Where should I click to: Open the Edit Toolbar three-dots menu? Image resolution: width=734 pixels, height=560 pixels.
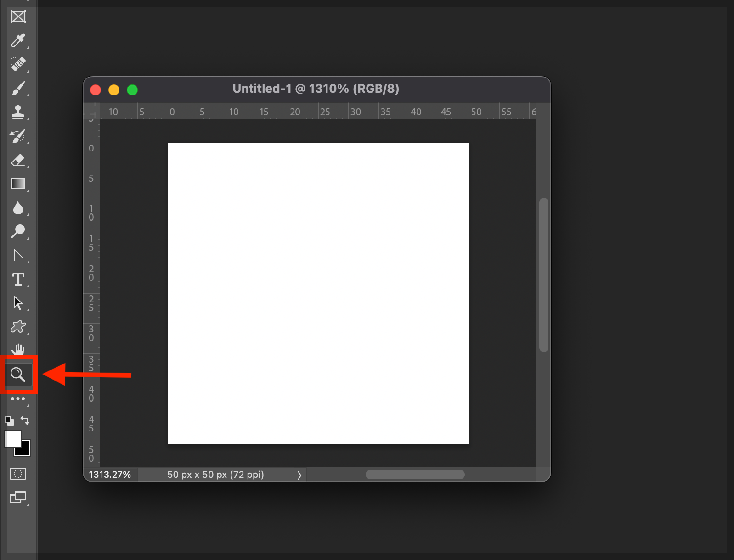pos(18,398)
